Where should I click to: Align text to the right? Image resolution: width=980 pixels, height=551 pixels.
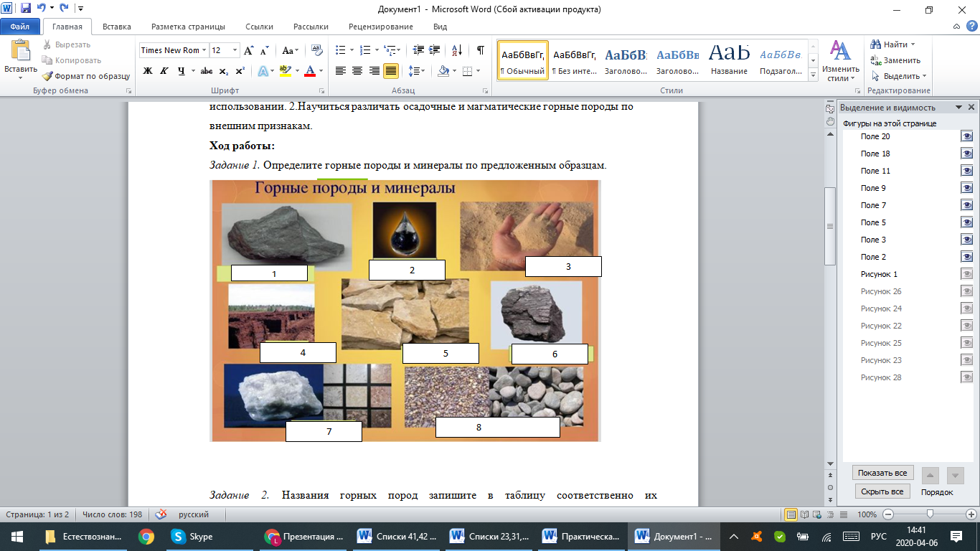374,70
